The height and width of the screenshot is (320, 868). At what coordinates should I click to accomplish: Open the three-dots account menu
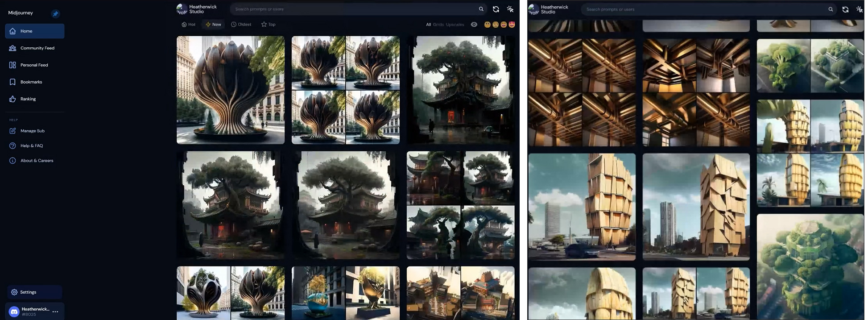pos(55,312)
